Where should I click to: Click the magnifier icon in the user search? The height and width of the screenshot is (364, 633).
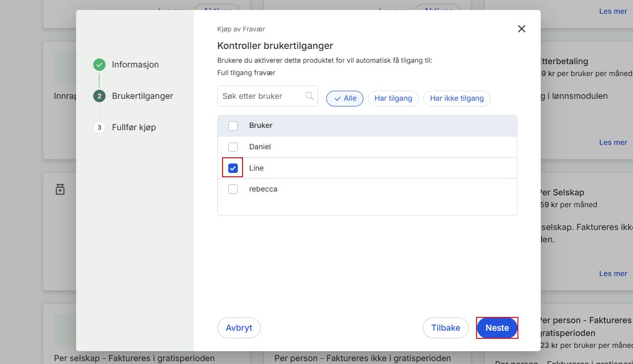click(x=309, y=96)
